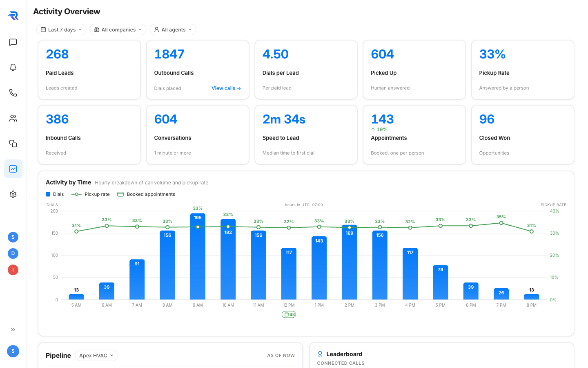Click the AS OF NOW label
This screenshot has height=368, width=588.
click(281, 355)
